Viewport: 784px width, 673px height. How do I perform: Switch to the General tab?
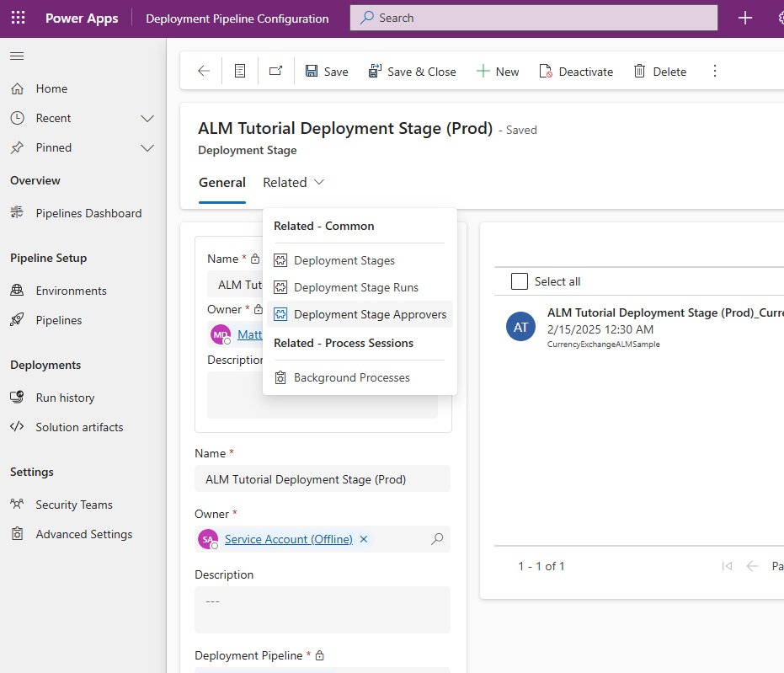tap(222, 183)
